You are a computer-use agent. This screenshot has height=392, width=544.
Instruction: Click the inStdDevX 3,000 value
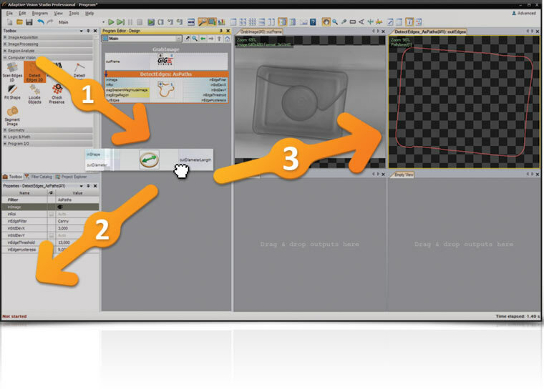(63, 228)
